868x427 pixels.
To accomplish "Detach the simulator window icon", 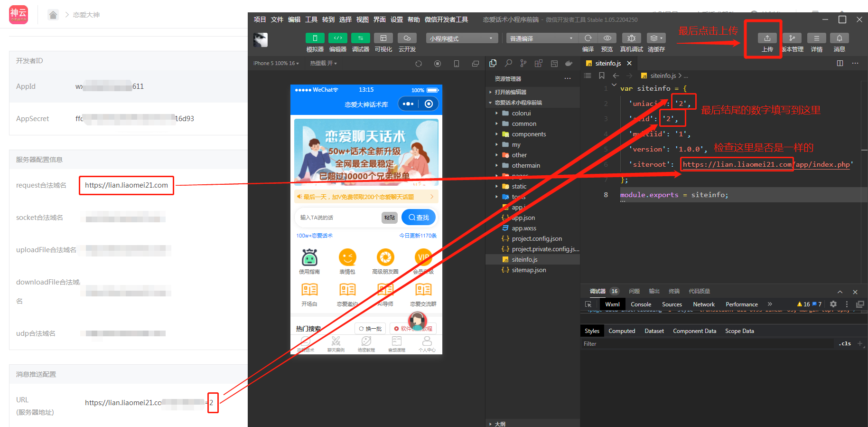I will click(476, 64).
